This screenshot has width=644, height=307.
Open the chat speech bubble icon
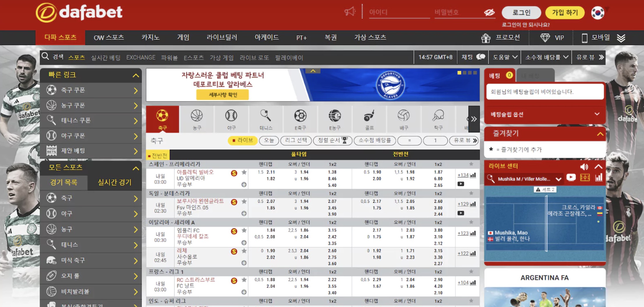pyautogui.click(x=481, y=57)
